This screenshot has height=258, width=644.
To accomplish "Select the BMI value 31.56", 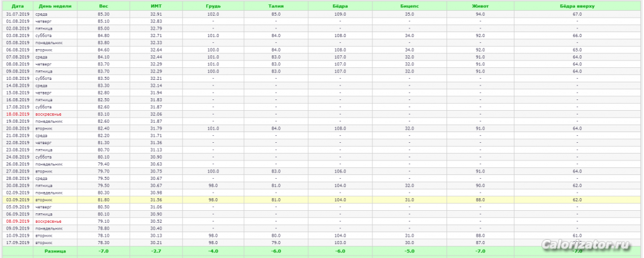I will pyautogui.click(x=156, y=200).
